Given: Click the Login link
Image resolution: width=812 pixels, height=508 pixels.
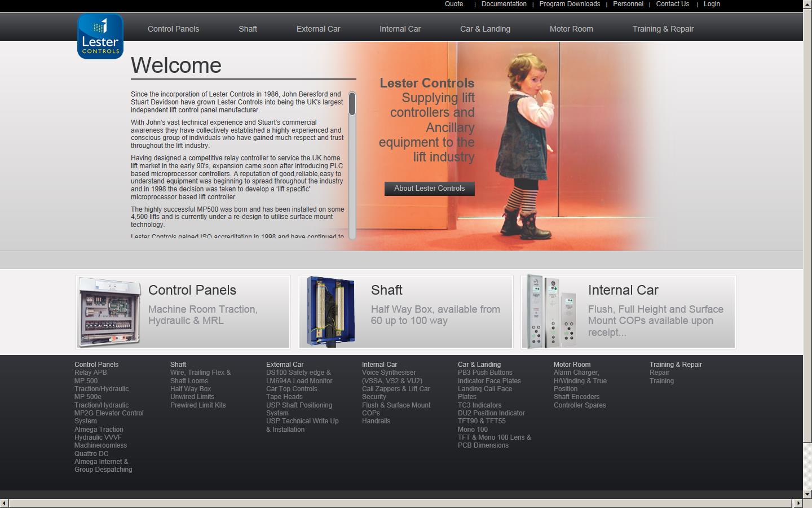Looking at the screenshot, I should pyautogui.click(x=711, y=4).
